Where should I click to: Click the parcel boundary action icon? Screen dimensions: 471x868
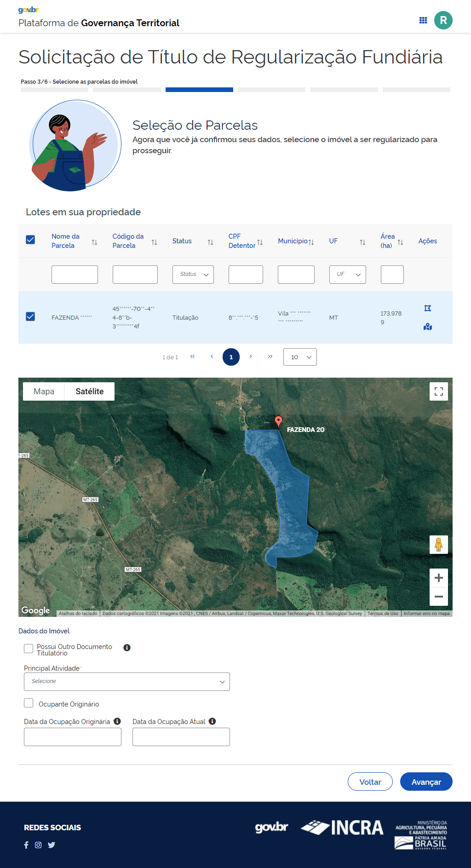(x=428, y=308)
